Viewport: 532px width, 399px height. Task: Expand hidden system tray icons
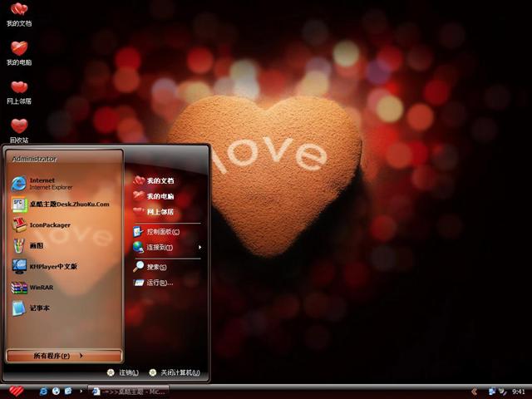[x=475, y=392]
